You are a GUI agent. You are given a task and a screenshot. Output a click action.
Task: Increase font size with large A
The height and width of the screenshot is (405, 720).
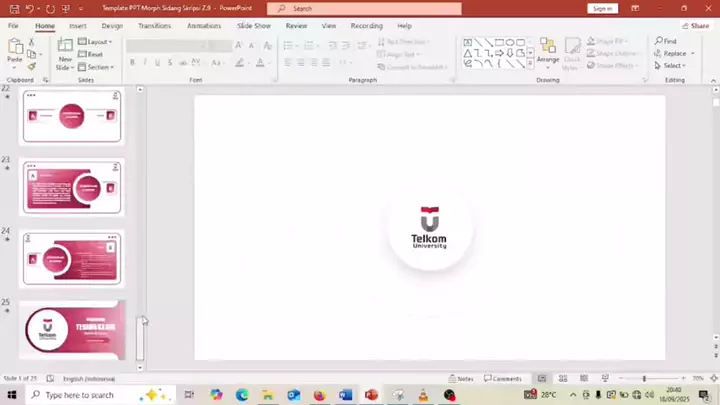click(238, 45)
